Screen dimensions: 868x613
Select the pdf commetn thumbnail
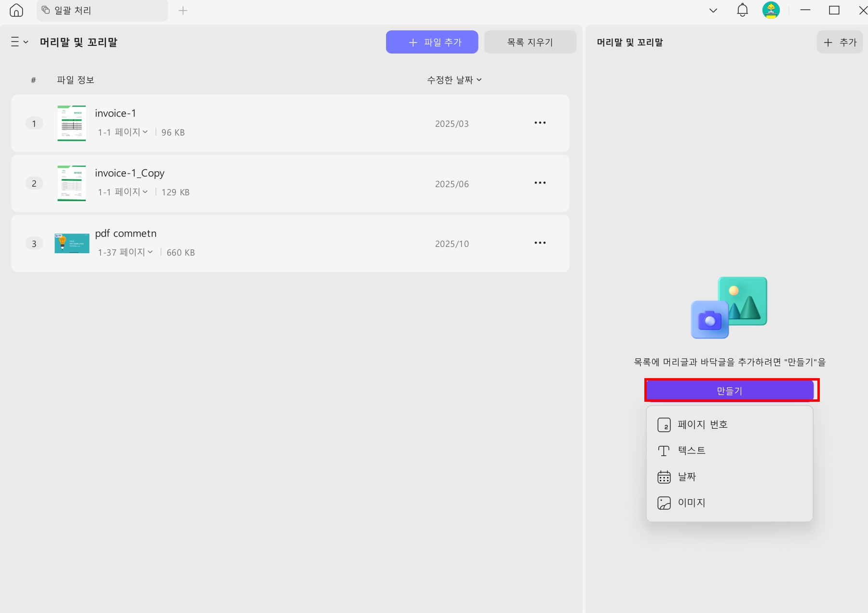point(72,244)
